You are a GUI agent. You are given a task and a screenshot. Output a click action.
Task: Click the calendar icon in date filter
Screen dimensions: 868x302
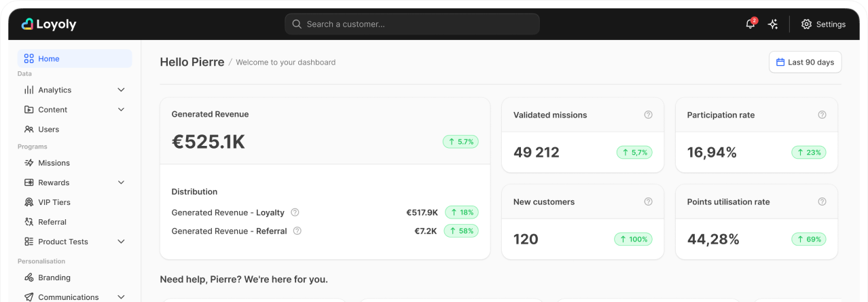(780, 62)
